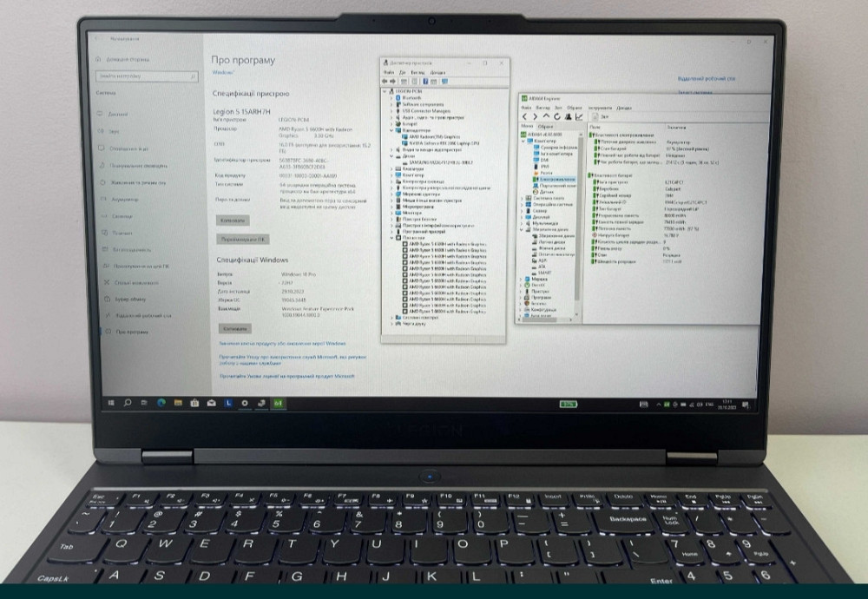Open the AIDA64 green icon on taskbar

click(278, 403)
